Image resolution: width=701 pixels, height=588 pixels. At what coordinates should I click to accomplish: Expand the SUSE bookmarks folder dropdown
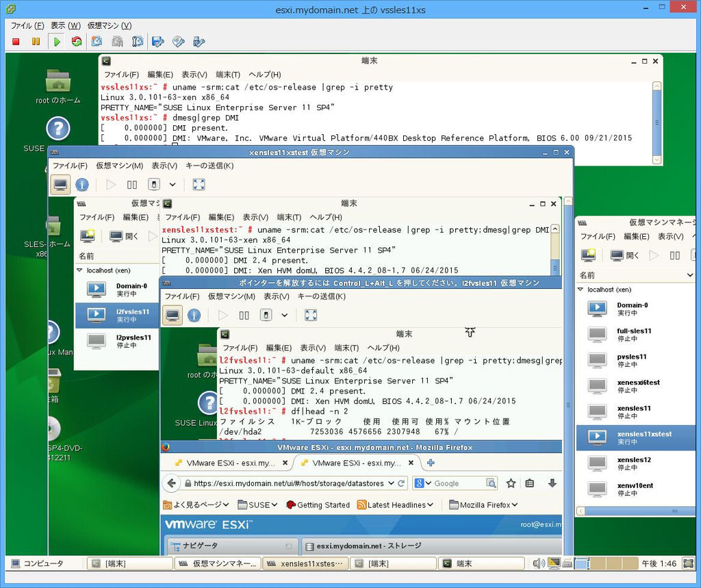pyautogui.click(x=257, y=504)
